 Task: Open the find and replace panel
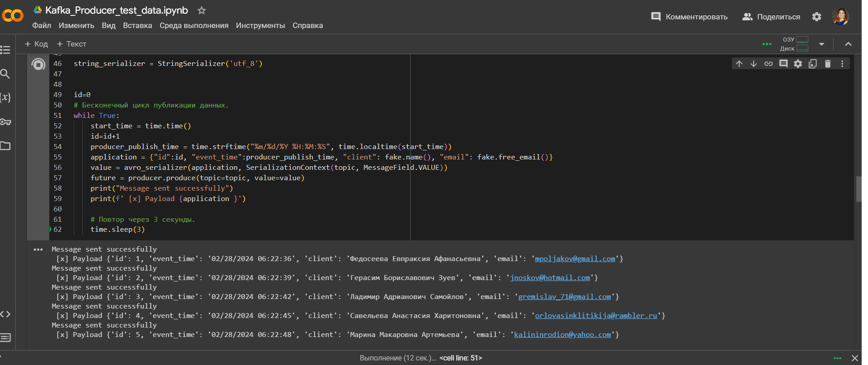tap(5, 74)
